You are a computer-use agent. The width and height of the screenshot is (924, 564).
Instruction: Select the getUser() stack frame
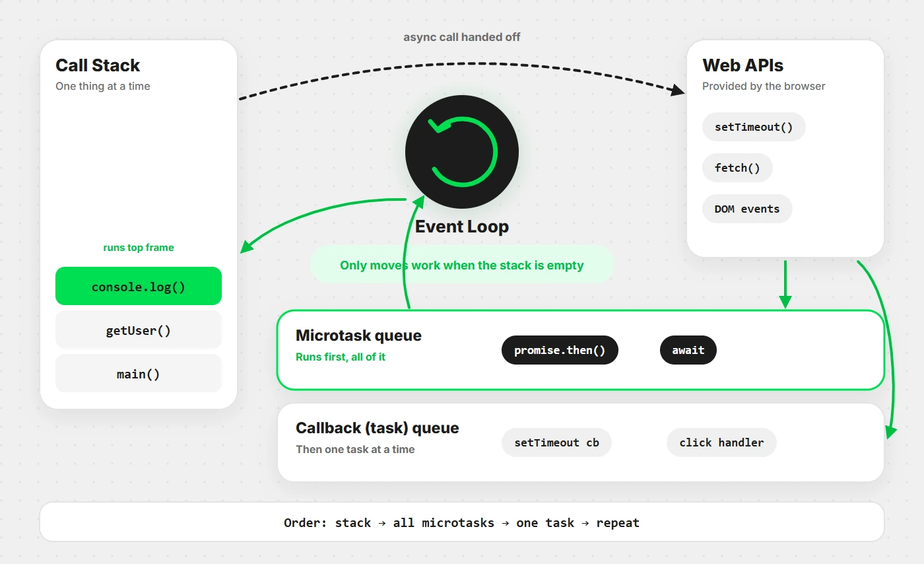pyautogui.click(x=139, y=330)
